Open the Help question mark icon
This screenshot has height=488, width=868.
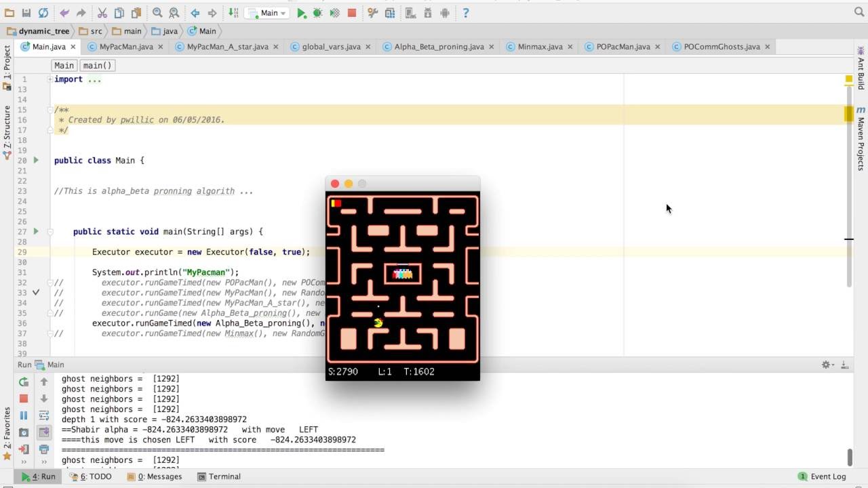[466, 13]
